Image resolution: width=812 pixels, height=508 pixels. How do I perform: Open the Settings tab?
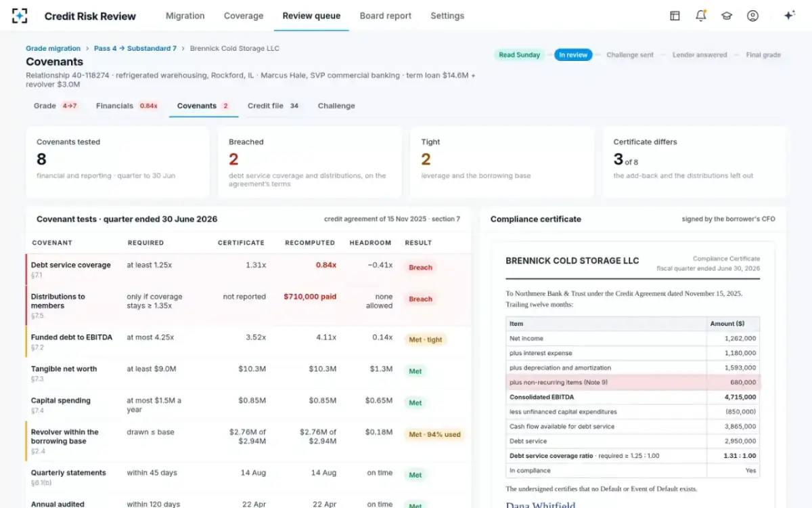tap(447, 16)
